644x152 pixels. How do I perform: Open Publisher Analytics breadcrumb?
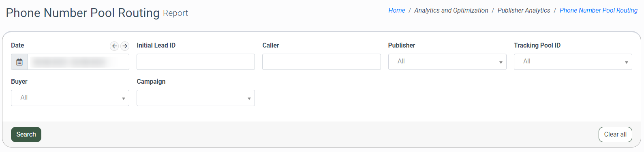point(524,11)
